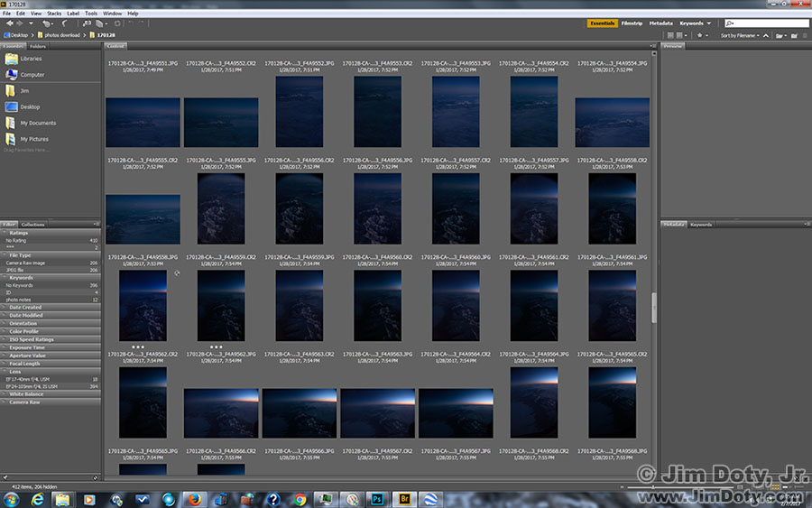Viewport: 812px width, 508px height.
Task: Click the Reveal recent file boomerang icon
Action: click(64, 23)
